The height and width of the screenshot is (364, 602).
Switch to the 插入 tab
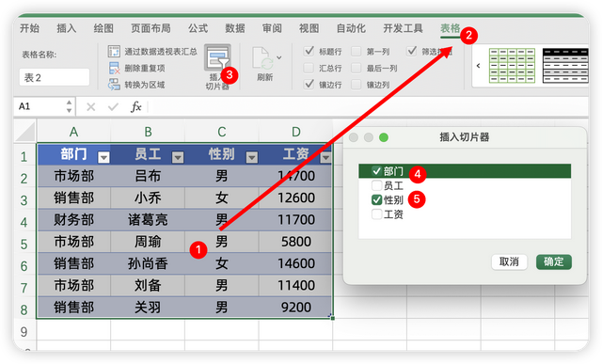67,28
